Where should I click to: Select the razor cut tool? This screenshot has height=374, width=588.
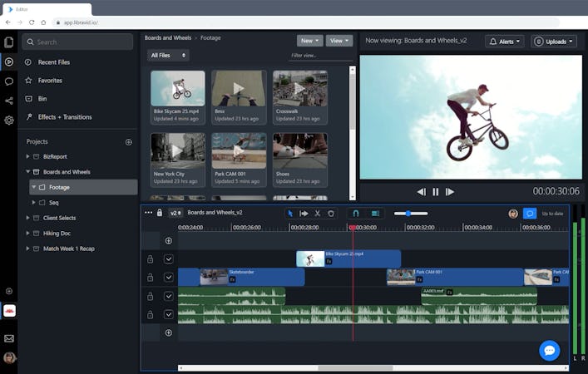coord(317,214)
